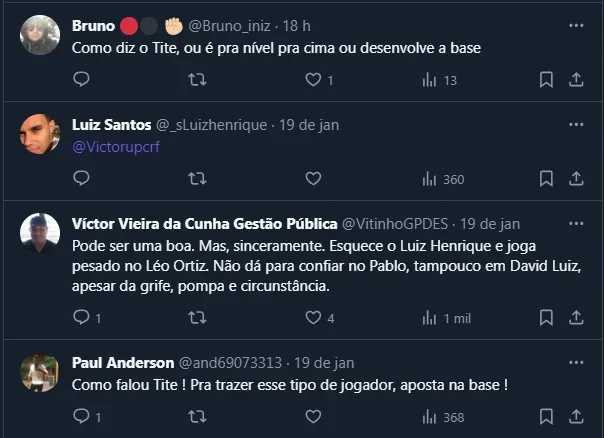This screenshot has height=438, width=604.
Task: Retweet Víctor Vieira's tweet
Action: (x=198, y=318)
